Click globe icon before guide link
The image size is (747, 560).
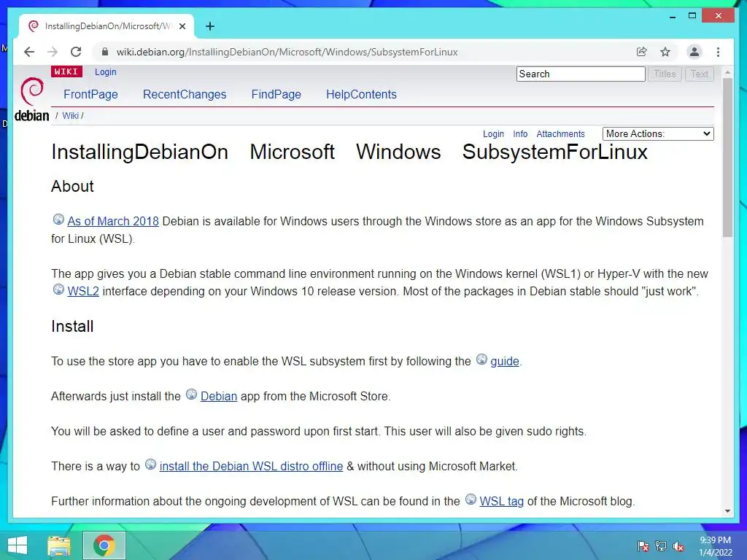pos(481,359)
